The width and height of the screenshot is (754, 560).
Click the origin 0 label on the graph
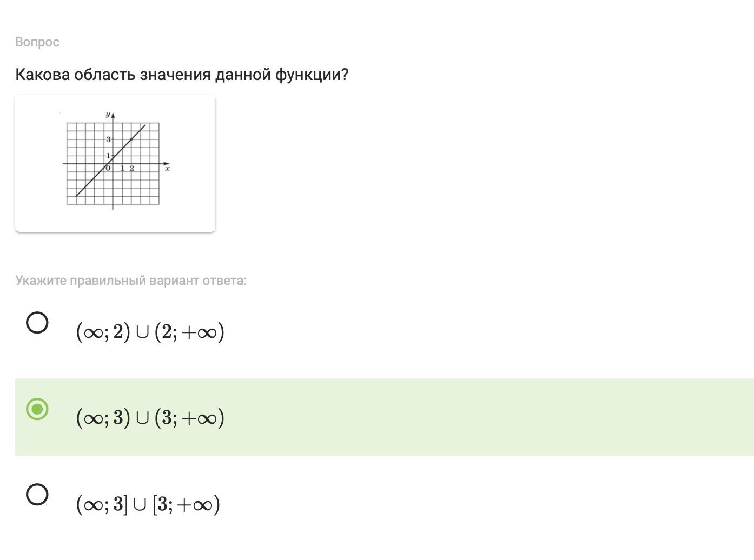click(108, 168)
